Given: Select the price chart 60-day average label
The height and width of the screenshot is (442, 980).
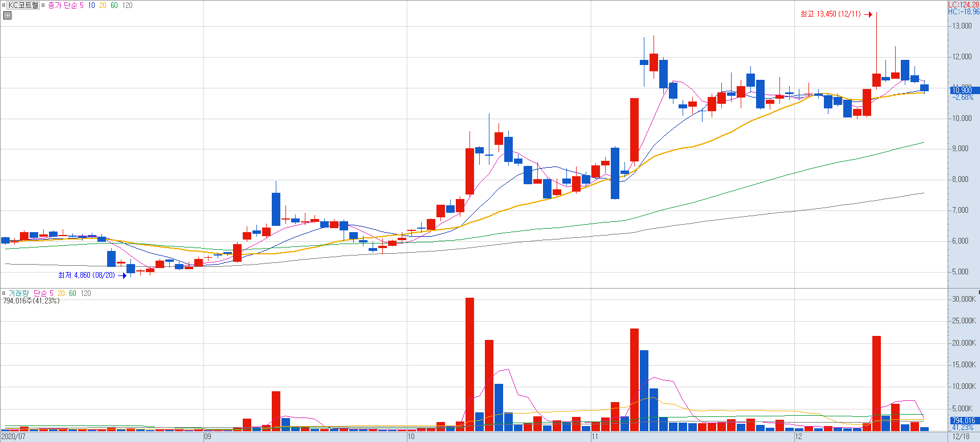Looking at the screenshot, I should pyautogui.click(x=114, y=5).
